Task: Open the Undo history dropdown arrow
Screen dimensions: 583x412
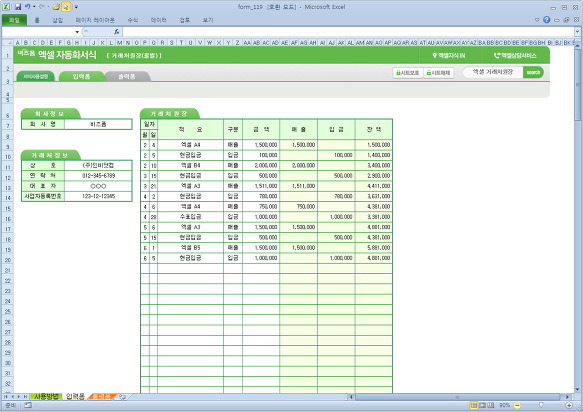Action: (x=34, y=7)
